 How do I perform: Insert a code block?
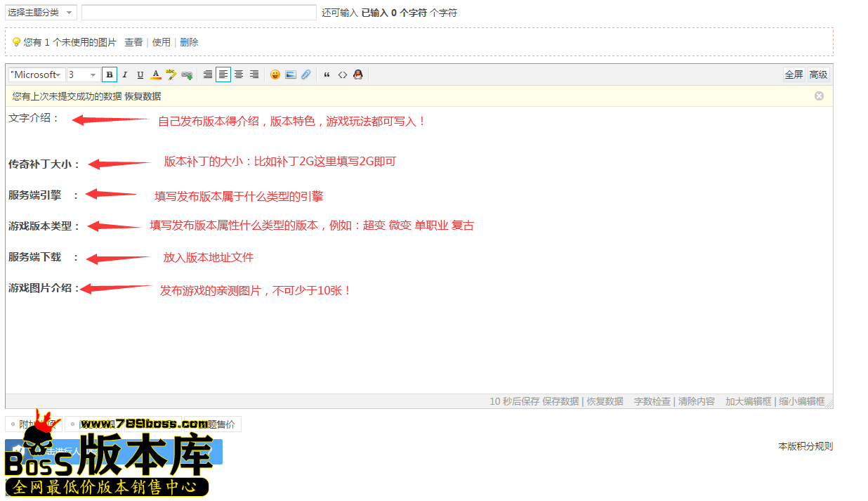[343, 74]
